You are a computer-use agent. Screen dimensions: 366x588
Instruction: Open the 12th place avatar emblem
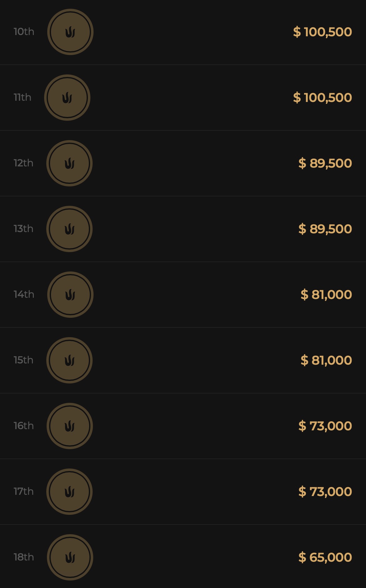click(69, 163)
